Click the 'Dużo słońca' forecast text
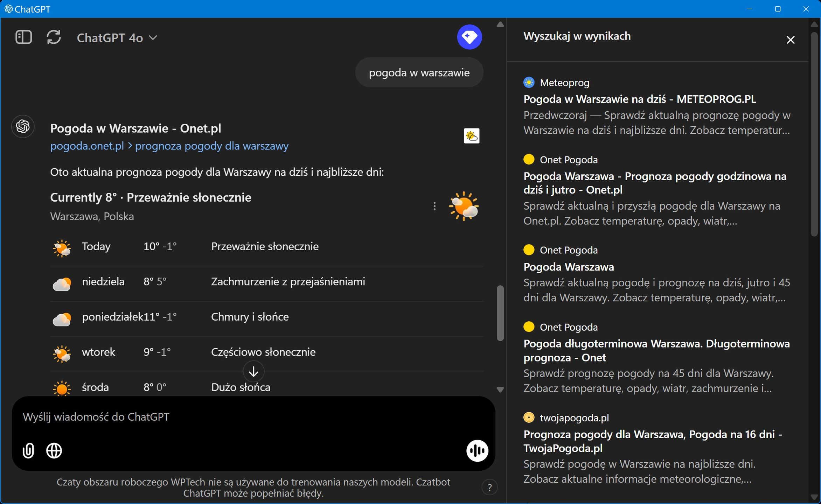The height and width of the screenshot is (504, 821). click(241, 387)
